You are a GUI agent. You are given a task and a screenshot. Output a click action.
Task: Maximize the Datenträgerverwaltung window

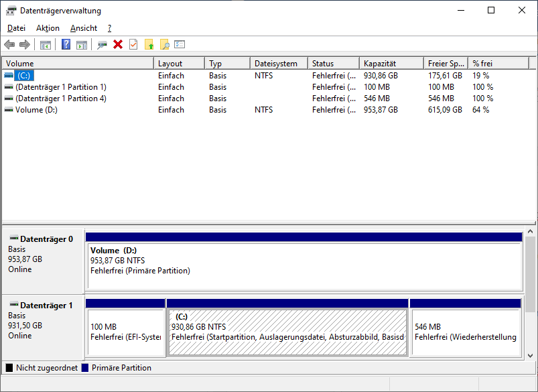click(491, 10)
